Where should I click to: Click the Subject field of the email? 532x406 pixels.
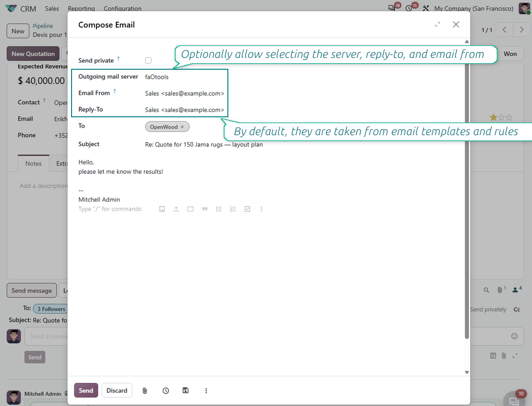tap(302, 145)
